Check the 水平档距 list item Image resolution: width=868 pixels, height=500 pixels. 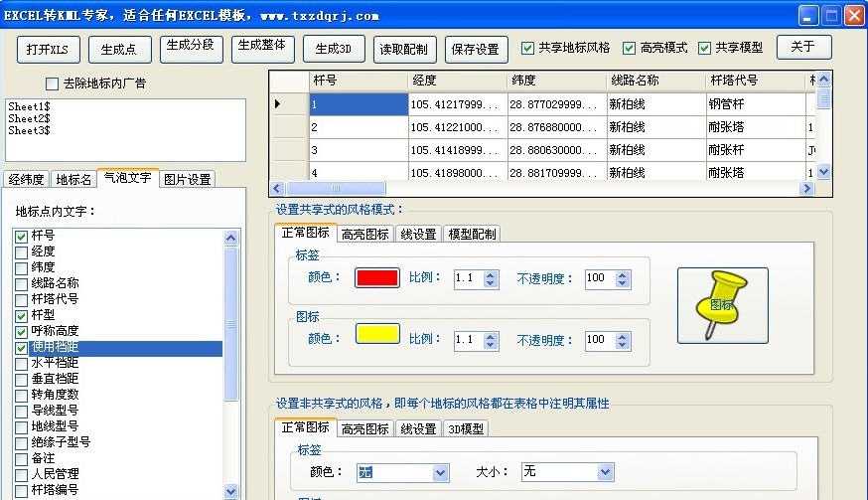21,364
